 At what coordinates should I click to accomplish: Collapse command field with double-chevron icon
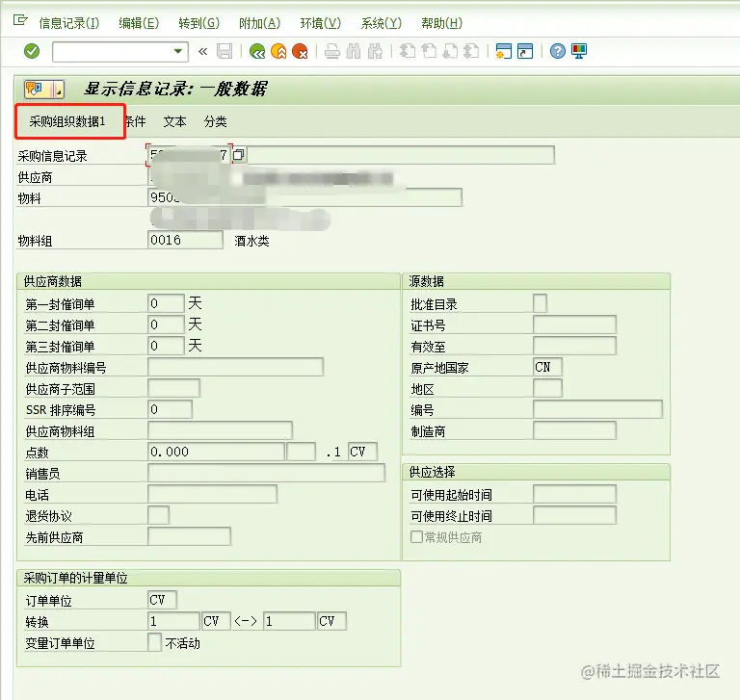click(x=203, y=51)
